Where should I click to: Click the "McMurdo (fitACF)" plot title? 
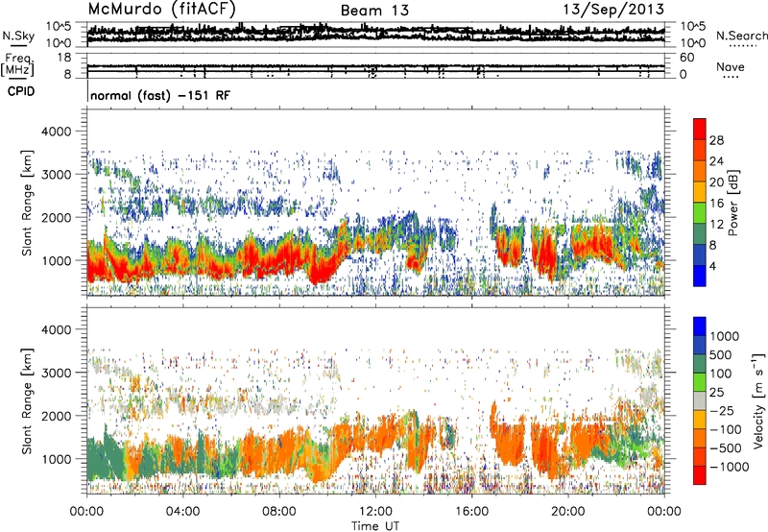coord(161,10)
